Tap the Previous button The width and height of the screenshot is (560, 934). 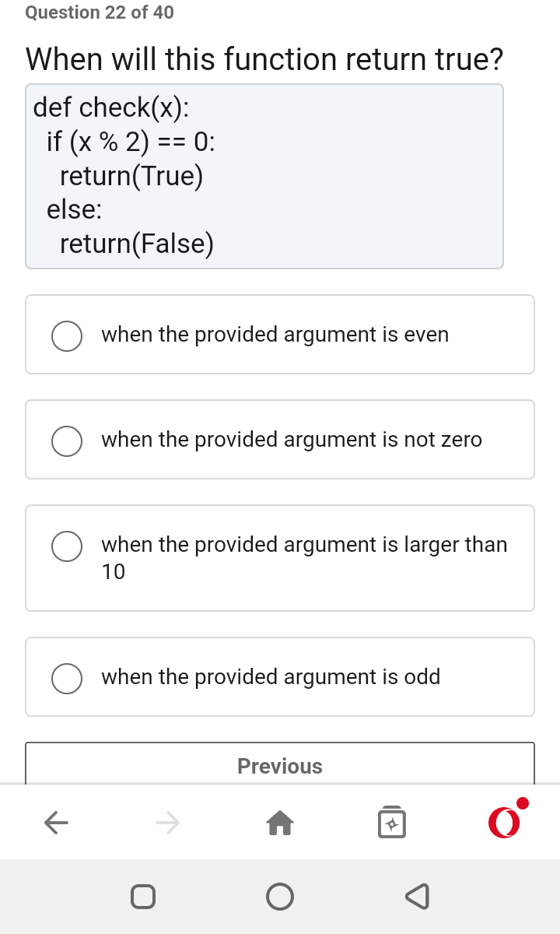(280, 766)
